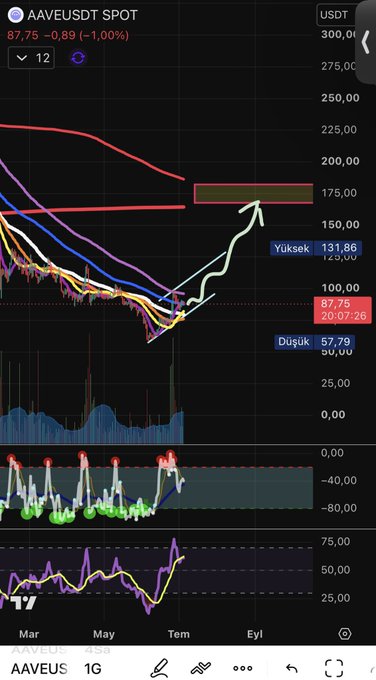Tap the Tem label on time axis
This screenshot has height=680, width=376.
coord(179,634)
